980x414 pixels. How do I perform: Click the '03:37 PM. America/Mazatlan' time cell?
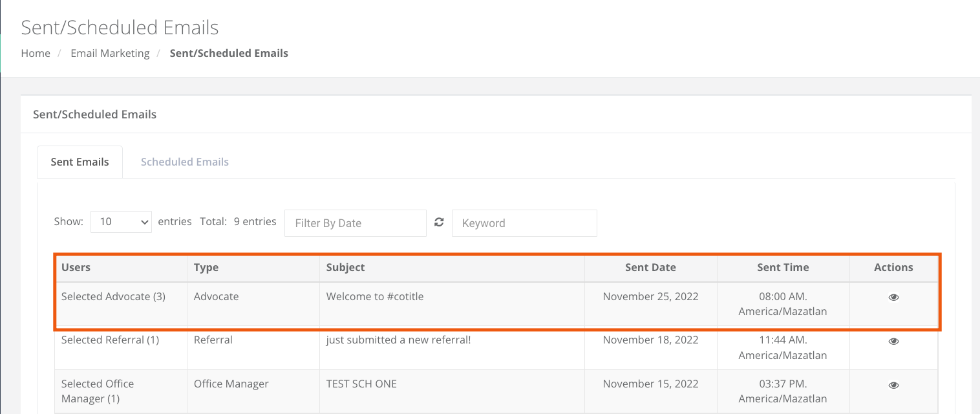pos(783,391)
